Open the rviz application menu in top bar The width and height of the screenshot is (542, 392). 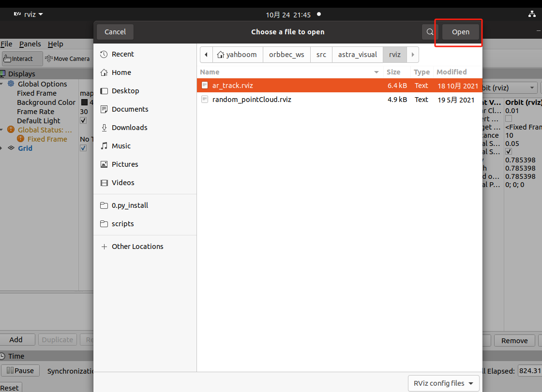pyautogui.click(x=29, y=14)
